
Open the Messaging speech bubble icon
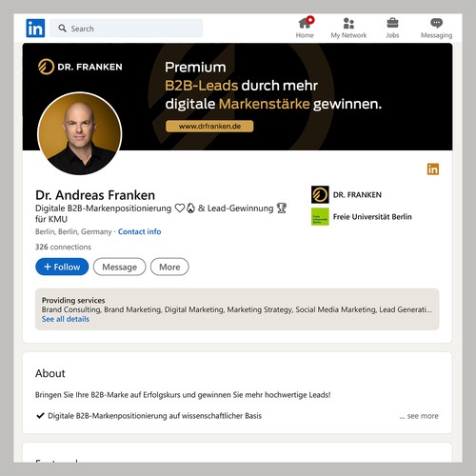click(436, 23)
